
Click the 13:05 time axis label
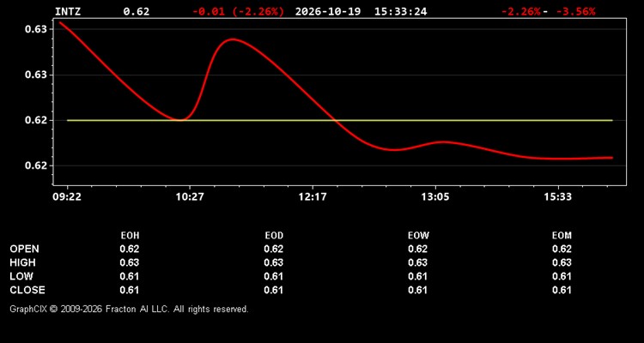coord(435,197)
